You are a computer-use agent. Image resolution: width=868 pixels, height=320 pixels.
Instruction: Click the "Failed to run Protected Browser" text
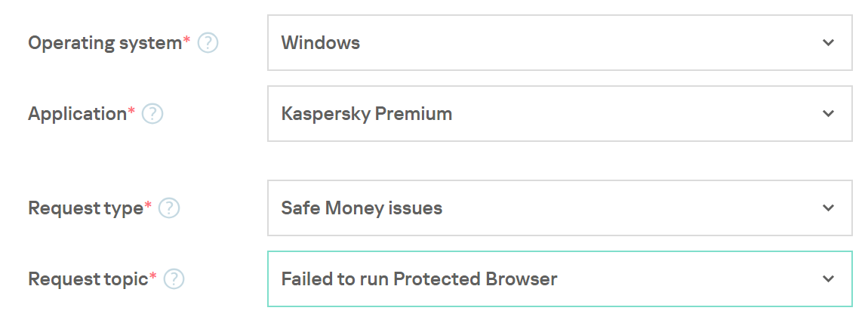[419, 279]
